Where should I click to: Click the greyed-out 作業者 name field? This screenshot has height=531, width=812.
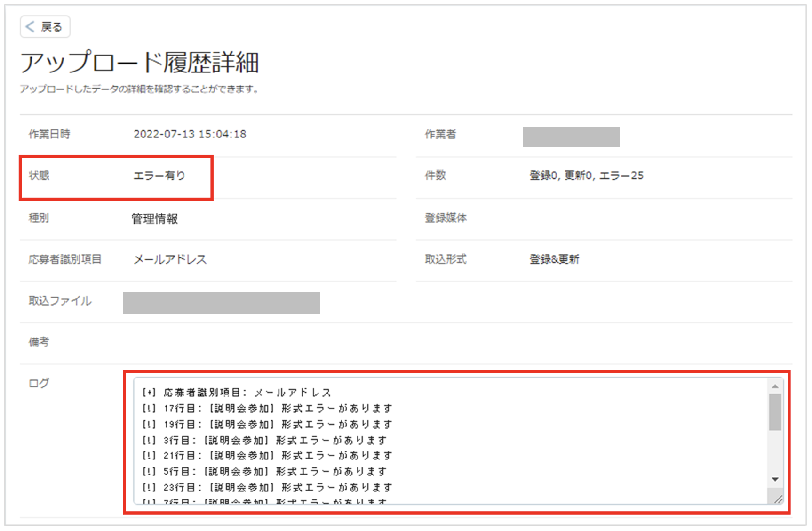pos(572,137)
